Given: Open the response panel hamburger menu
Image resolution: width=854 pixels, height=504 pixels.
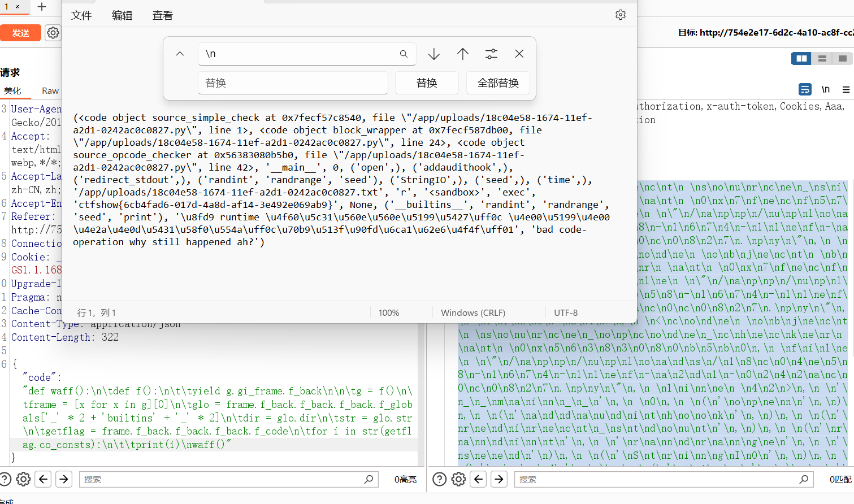Looking at the screenshot, I should click(846, 89).
